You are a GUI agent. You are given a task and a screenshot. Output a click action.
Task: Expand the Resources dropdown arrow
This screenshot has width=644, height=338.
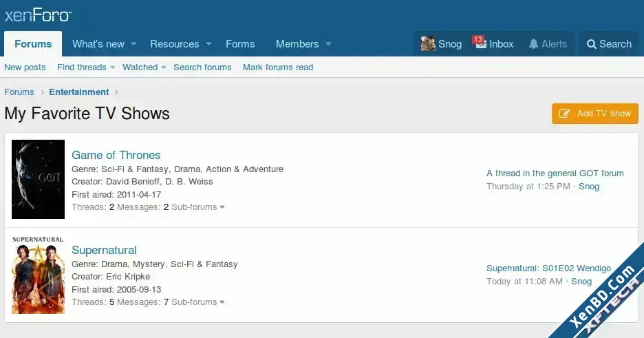pos(208,44)
